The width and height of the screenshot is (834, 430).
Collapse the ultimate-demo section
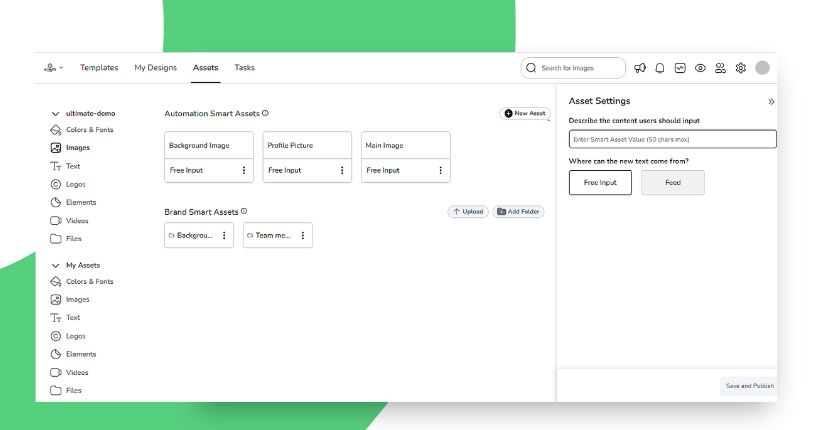point(56,114)
